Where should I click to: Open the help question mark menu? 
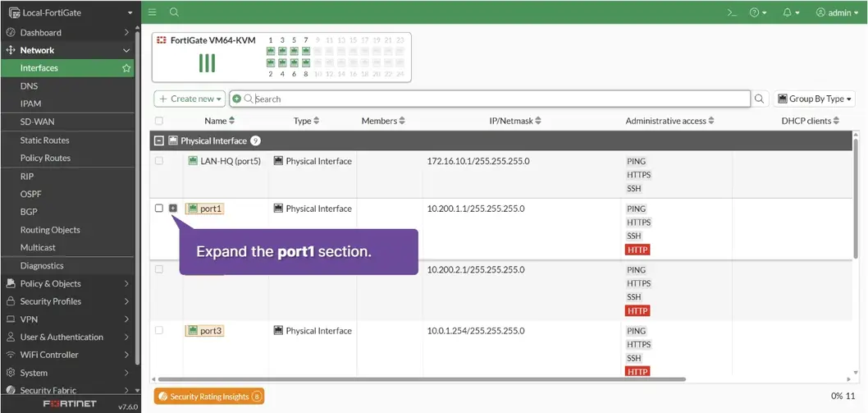pos(758,13)
